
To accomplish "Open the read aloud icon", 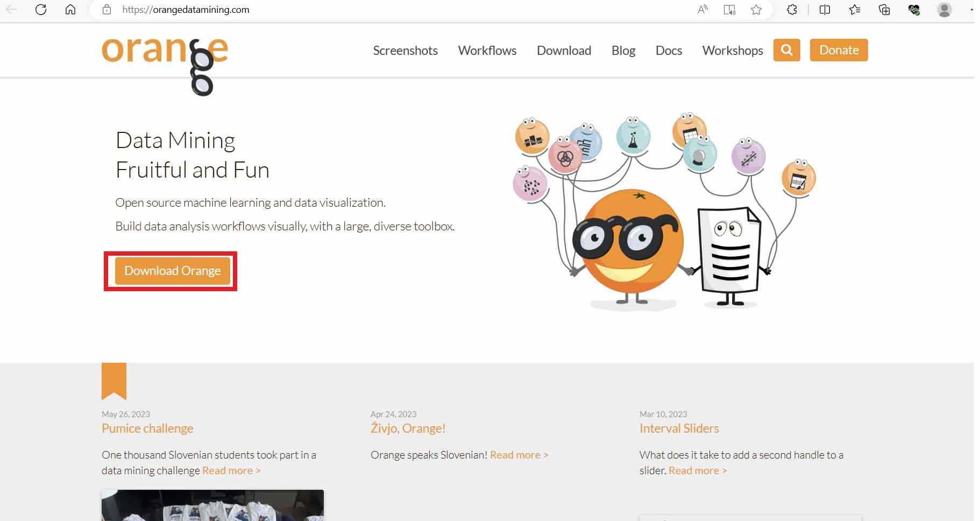I will pyautogui.click(x=702, y=10).
